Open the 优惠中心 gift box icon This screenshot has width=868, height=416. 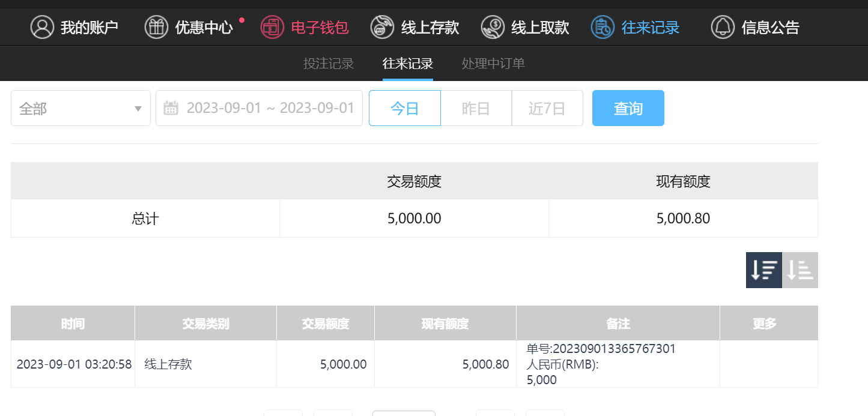coord(156,28)
